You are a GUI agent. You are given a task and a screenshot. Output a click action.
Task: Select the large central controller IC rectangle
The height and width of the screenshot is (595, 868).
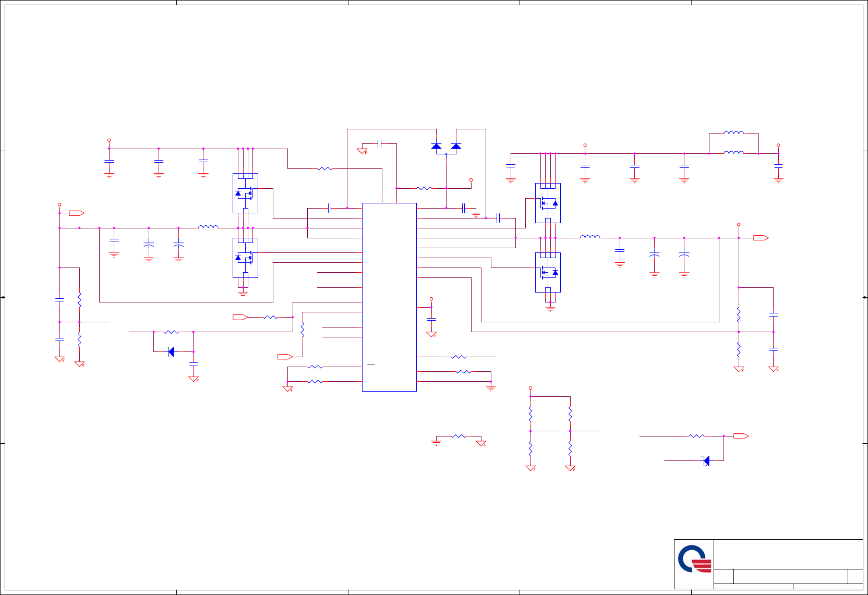coord(389,297)
